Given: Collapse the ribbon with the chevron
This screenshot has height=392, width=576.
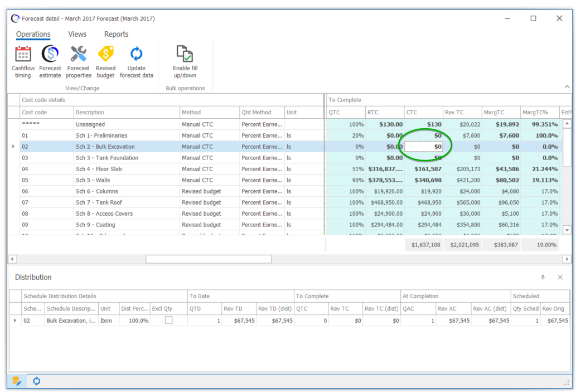Looking at the screenshot, I should tap(567, 86).
